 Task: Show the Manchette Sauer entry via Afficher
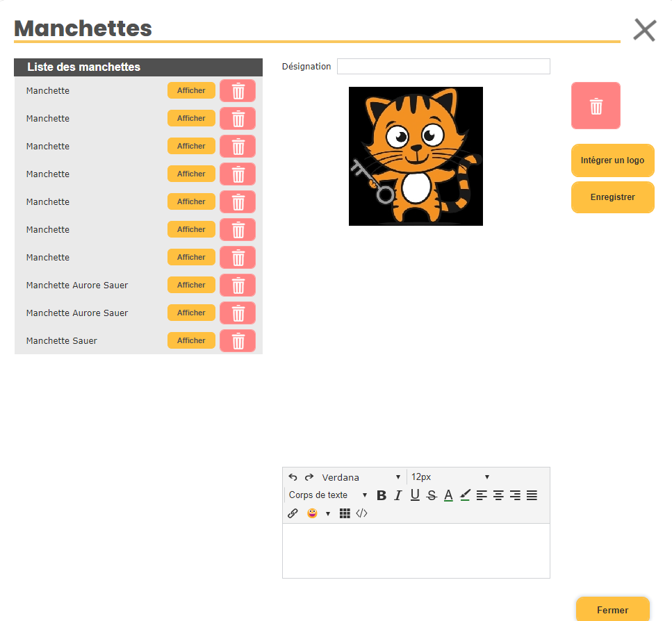coord(191,340)
